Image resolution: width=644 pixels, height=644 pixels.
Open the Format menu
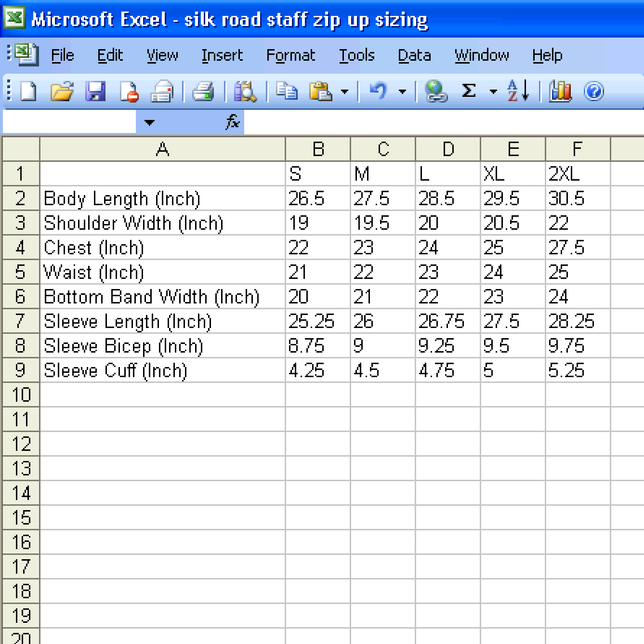(x=290, y=55)
